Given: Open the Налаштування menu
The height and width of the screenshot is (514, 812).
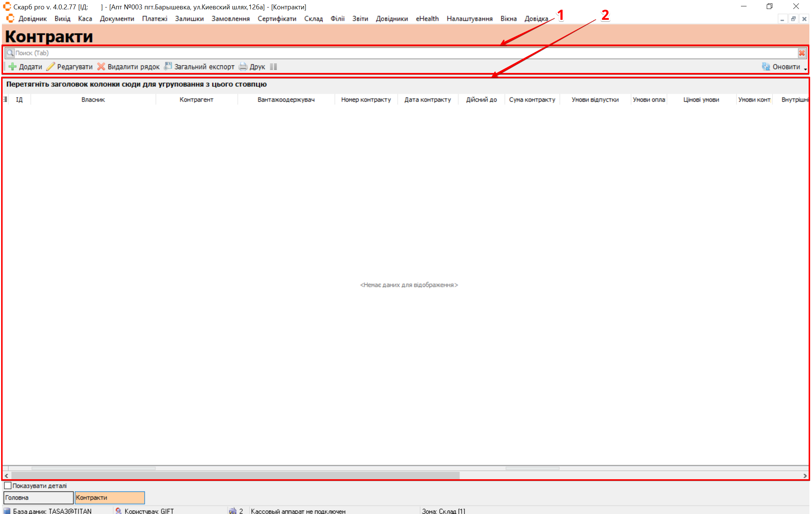Looking at the screenshot, I should coord(469,19).
